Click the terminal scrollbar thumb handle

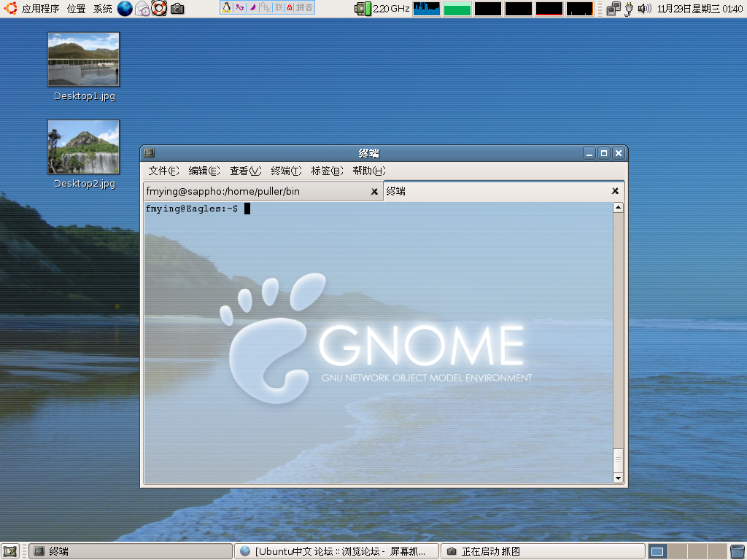tap(618, 461)
